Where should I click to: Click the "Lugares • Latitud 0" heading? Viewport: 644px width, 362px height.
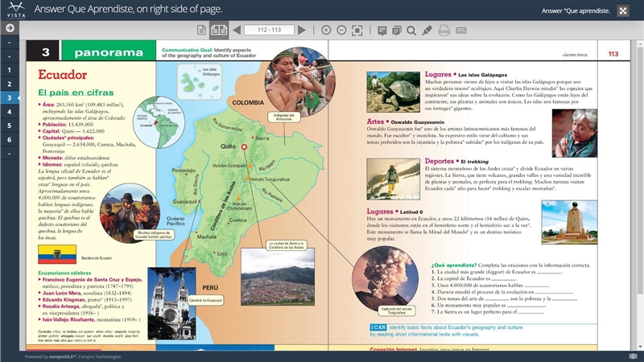[394, 212]
